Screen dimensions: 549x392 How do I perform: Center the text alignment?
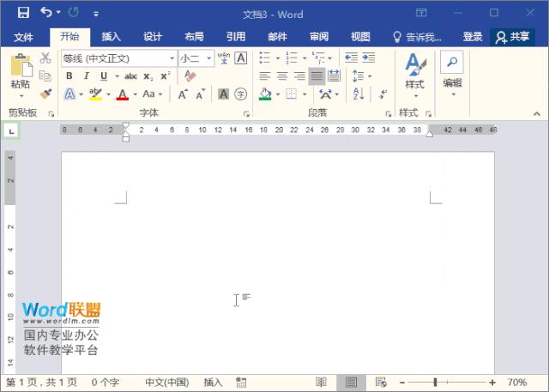[282, 76]
